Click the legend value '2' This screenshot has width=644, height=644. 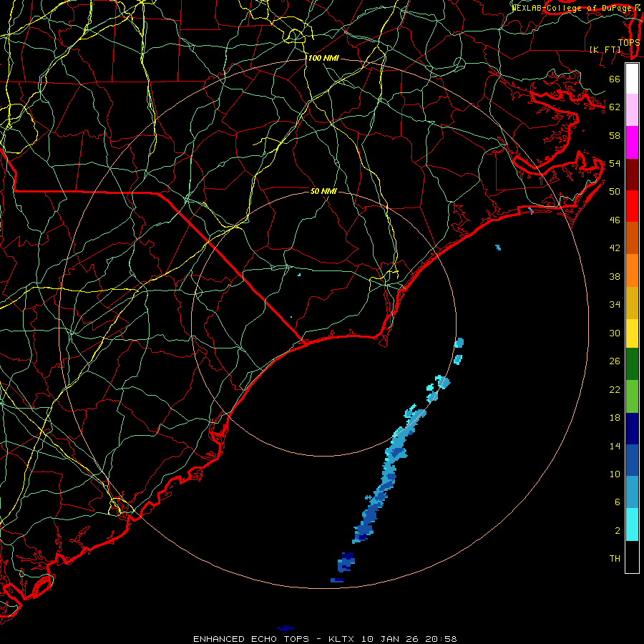click(618, 530)
